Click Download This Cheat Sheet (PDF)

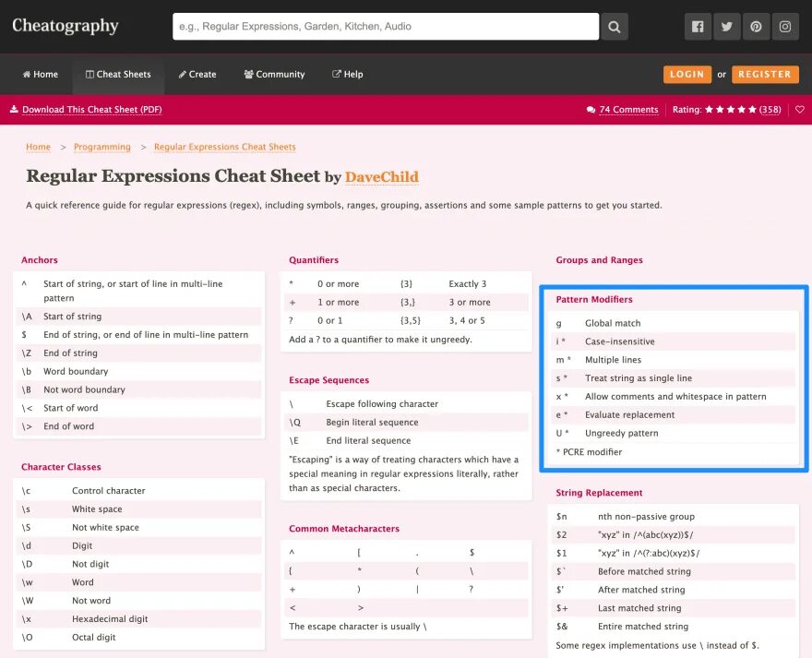click(92, 109)
